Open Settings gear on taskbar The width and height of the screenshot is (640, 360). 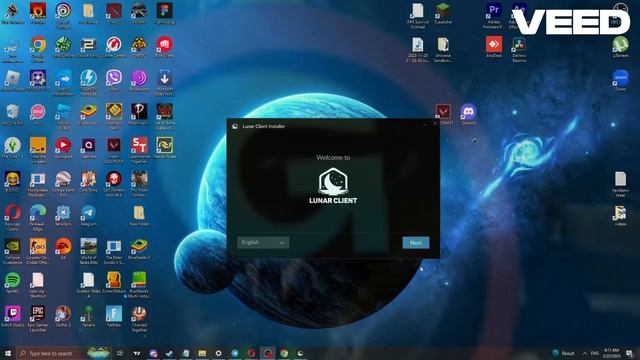[218, 353]
